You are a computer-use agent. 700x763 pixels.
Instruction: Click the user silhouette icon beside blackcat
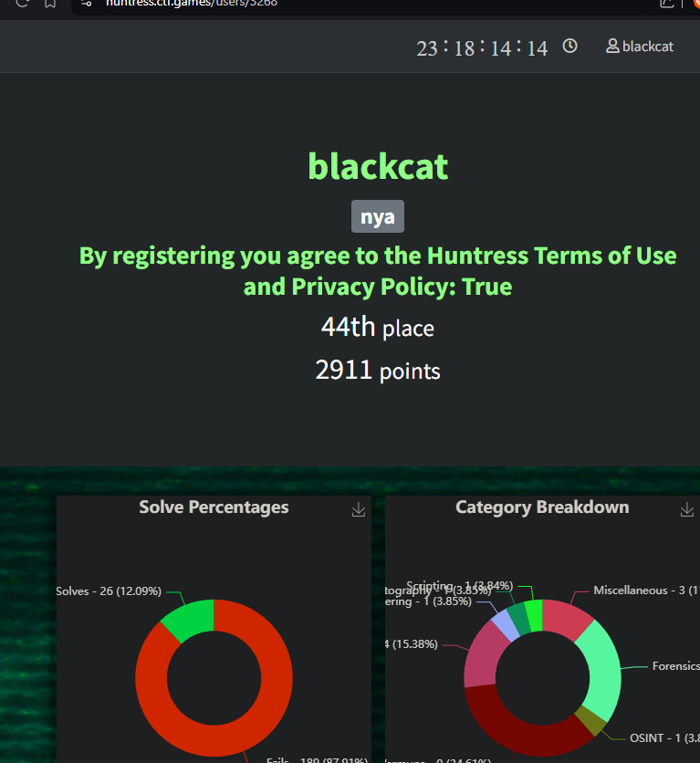click(x=612, y=47)
